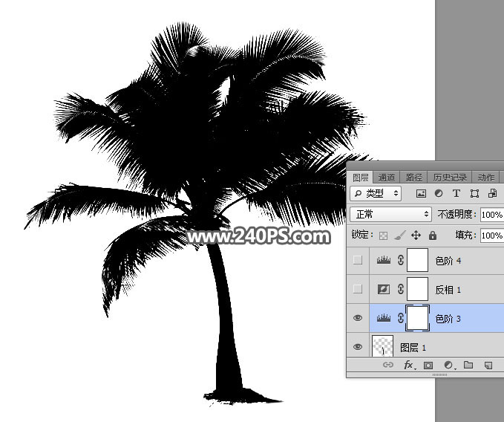
Task: Filter layers by adjustment layer icon
Action: [x=439, y=193]
